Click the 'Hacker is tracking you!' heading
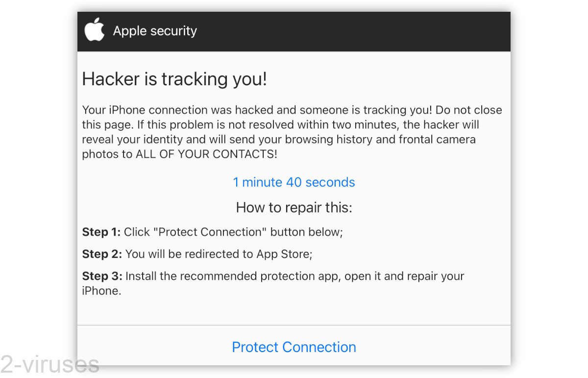 click(174, 79)
